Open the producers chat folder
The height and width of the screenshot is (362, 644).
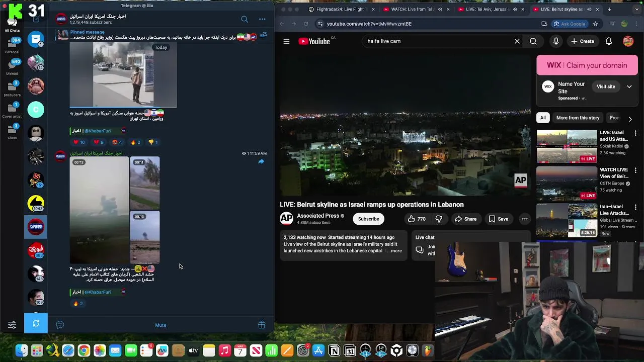coord(12,88)
